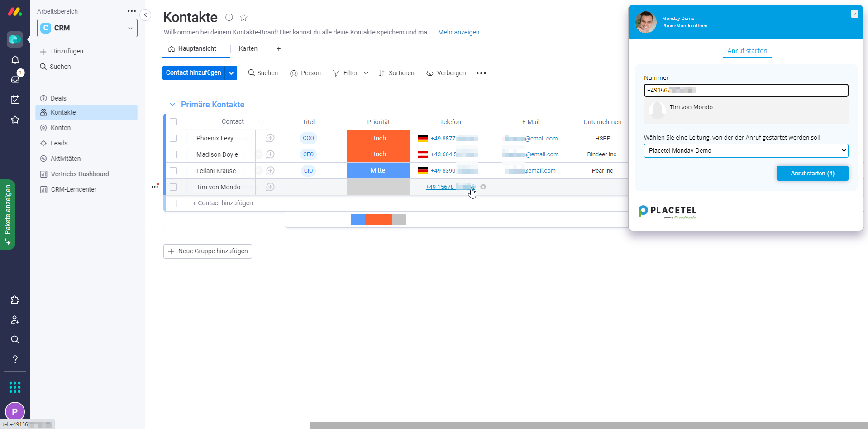The image size is (868, 429).
Task: Show board info icon next to Kontakte
Action: point(229,17)
